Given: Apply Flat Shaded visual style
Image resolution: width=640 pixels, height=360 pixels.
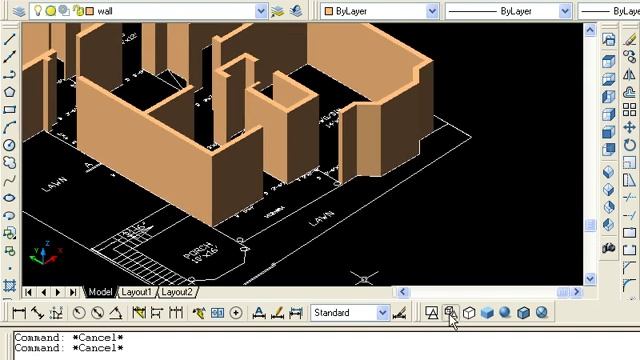Looking at the screenshot, I should (487, 313).
